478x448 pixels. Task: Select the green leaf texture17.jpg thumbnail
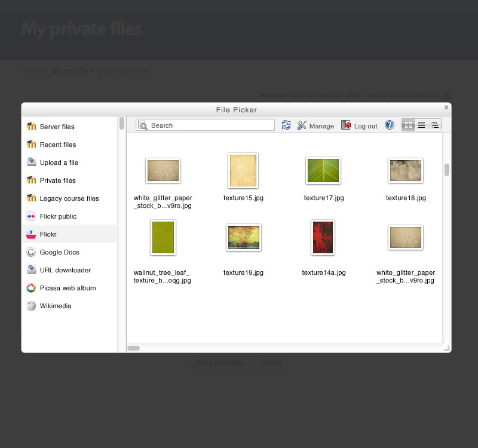[323, 170]
